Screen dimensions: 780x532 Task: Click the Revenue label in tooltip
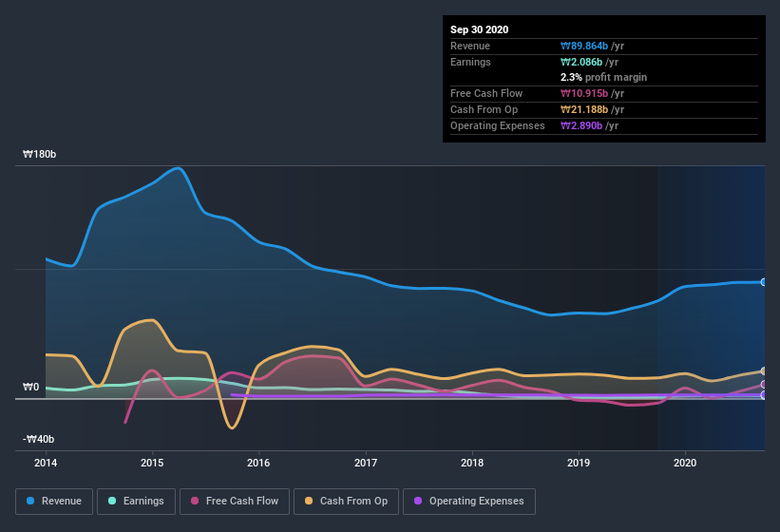(x=470, y=46)
